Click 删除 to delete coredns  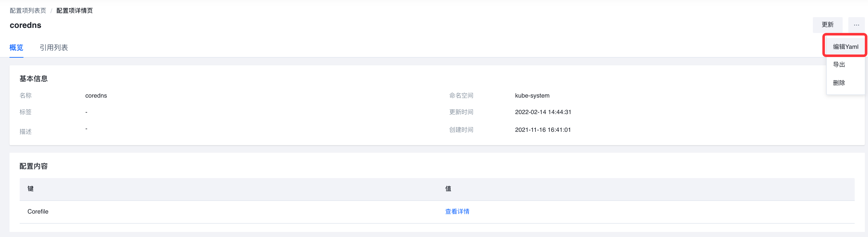pos(839,82)
